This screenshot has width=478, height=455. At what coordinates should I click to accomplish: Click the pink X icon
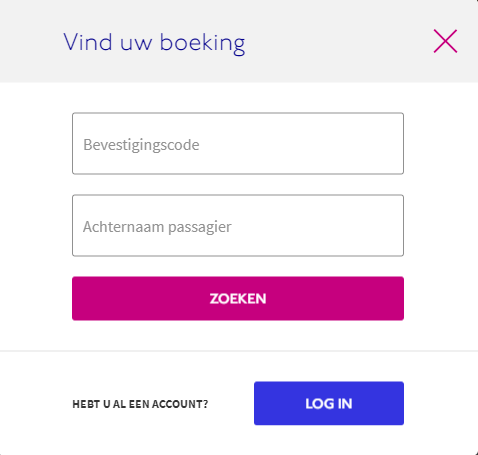[x=445, y=41]
